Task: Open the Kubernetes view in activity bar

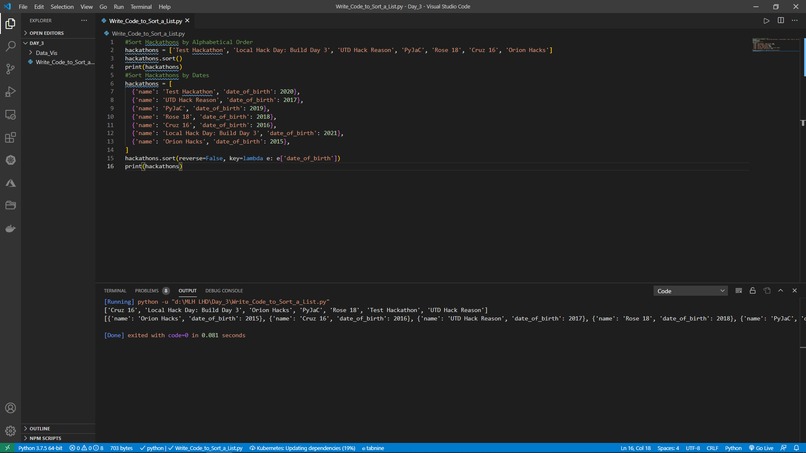Action: click(x=10, y=160)
